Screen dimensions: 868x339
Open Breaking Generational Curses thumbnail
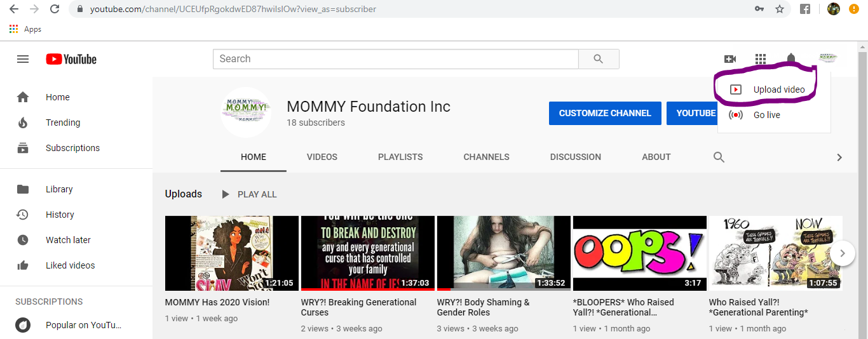click(x=368, y=253)
